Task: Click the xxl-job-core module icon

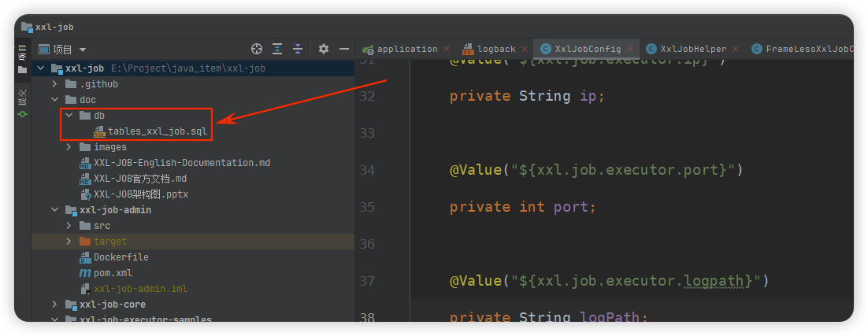Action: (x=71, y=305)
